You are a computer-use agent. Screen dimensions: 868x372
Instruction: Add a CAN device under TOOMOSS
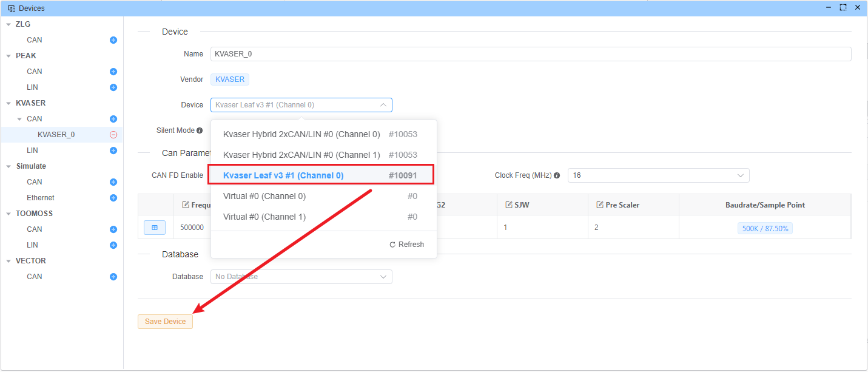point(113,229)
